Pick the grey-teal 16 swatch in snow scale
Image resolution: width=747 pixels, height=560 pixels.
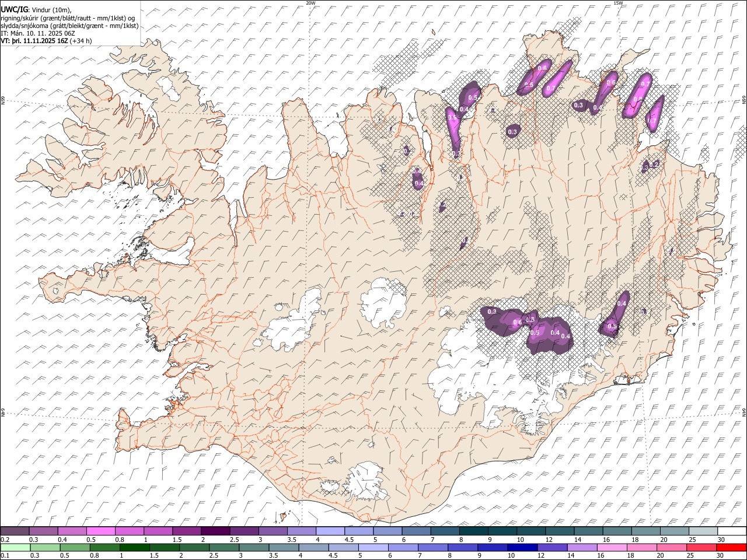(x=617, y=531)
